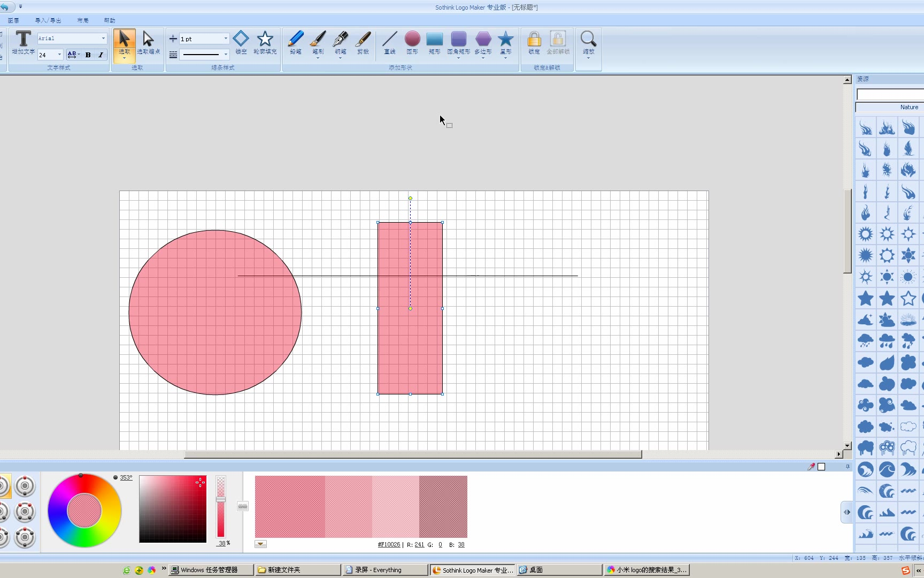Add a circle with the 圆形 tool

coord(412,42)
